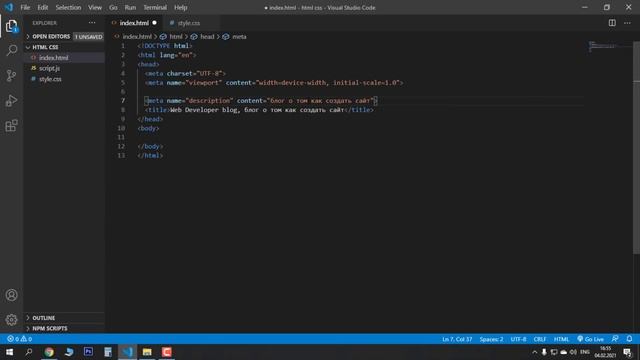640x360 pixels.
Task: Open the Run menu
Action: click(x=130, y=7)
